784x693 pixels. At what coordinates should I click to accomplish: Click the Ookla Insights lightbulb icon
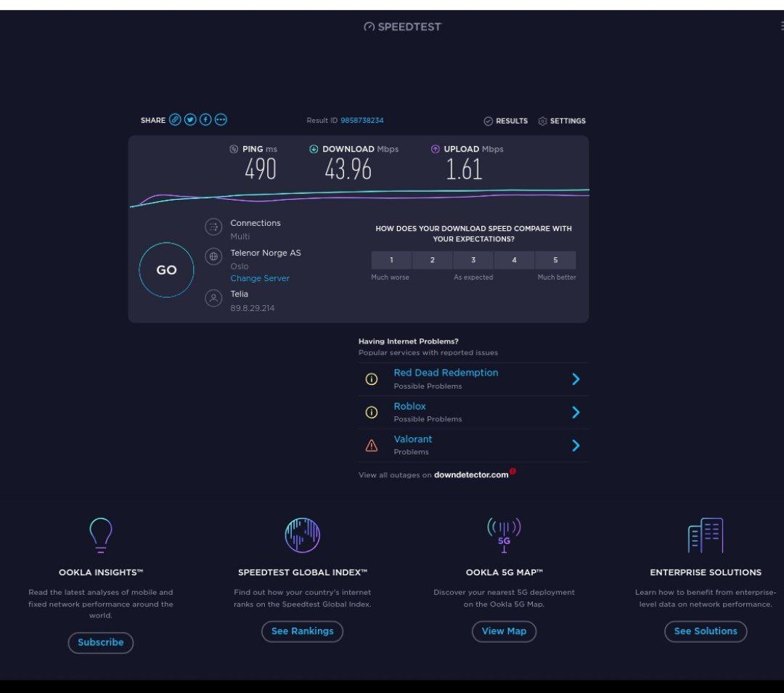[x=100, y=535]
